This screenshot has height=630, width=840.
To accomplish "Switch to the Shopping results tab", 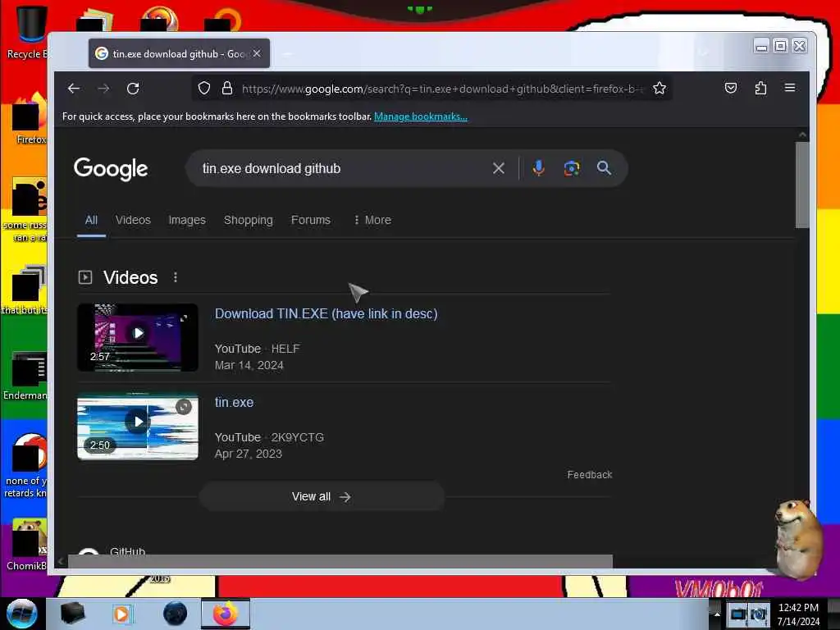I will pos(248,220).
